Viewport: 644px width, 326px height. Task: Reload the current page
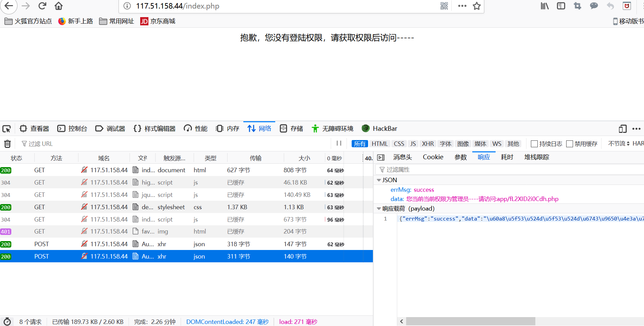click(x=42, y=6)
